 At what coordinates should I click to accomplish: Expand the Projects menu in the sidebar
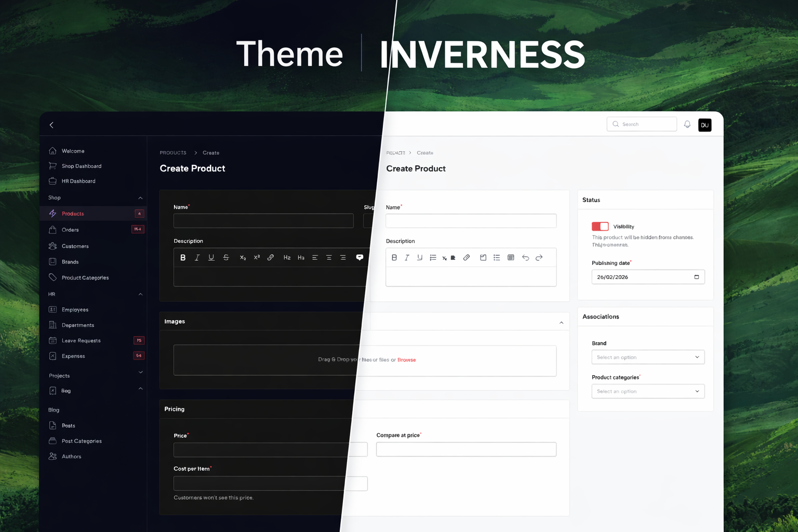click(140, 373)
